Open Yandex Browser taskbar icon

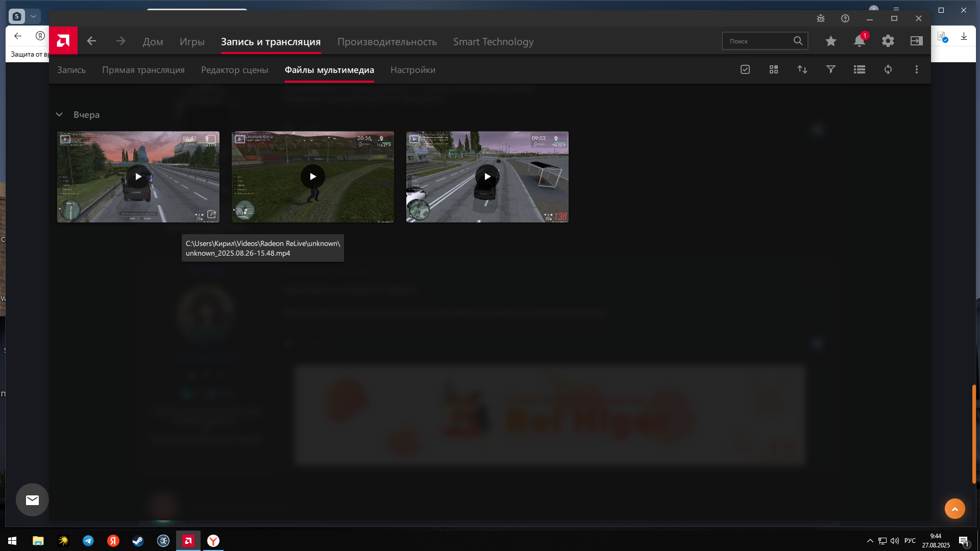point(213,541)
